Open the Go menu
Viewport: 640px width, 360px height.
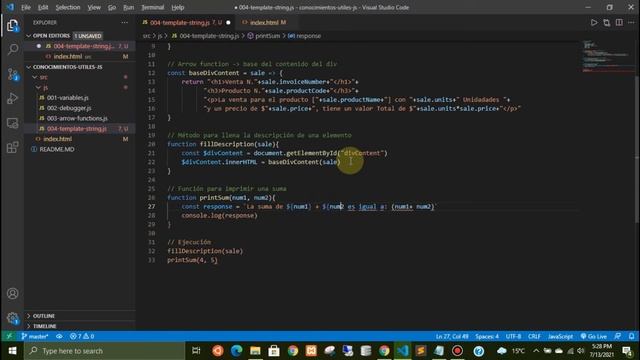tap(112, 7)
